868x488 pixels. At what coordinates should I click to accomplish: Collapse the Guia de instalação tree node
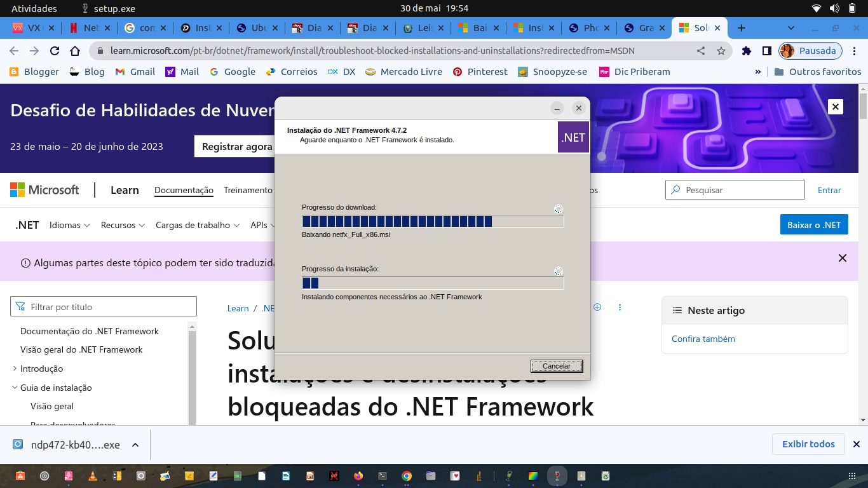[x=15, y=388]
